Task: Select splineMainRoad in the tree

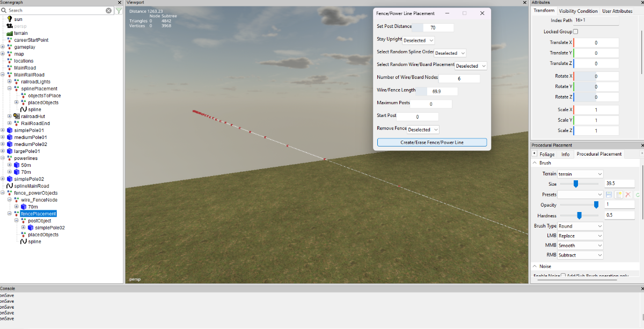Action: [31, 186]
